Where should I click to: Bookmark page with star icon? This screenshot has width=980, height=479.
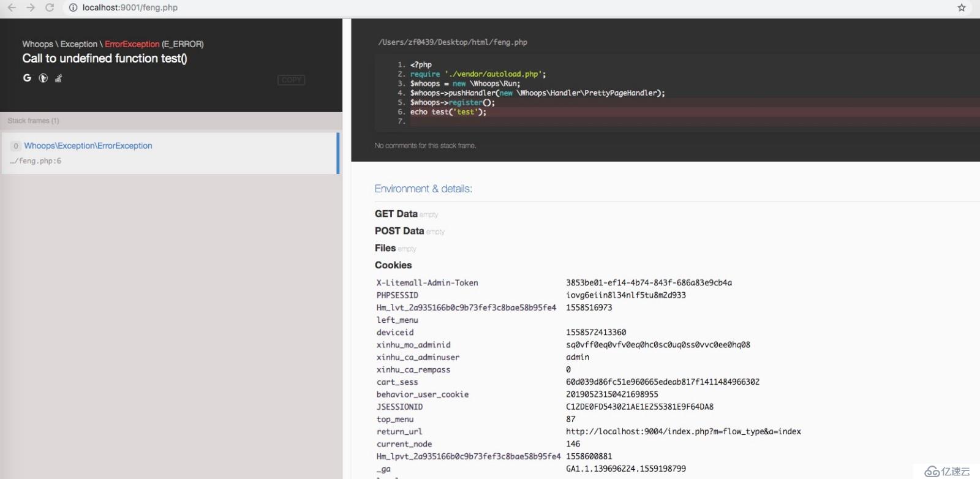coord(962,7)
